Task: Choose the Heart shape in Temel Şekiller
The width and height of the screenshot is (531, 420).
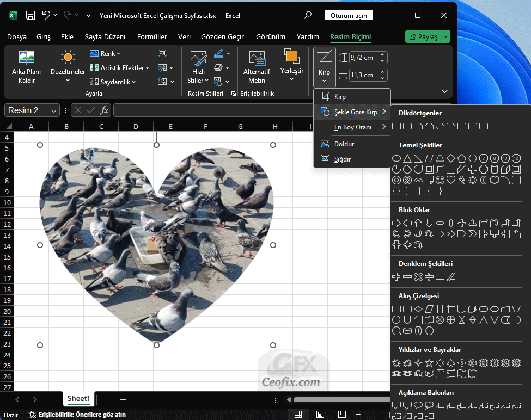Action: [451, 180]
